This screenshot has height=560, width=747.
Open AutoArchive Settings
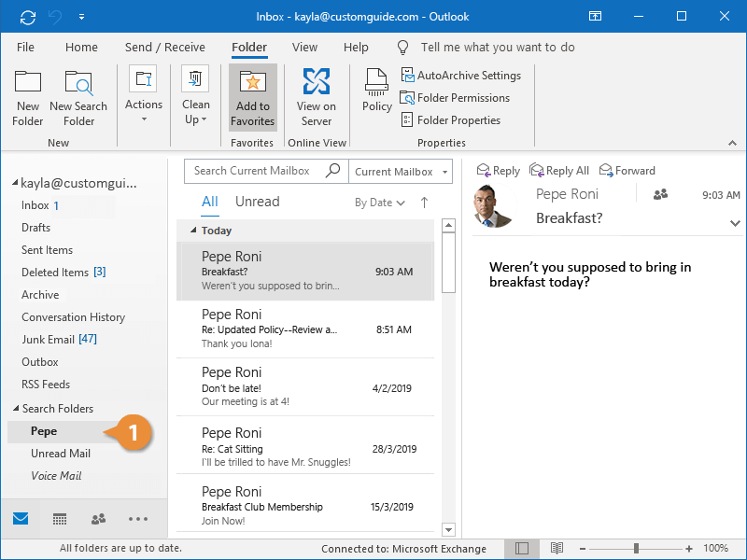460,76
